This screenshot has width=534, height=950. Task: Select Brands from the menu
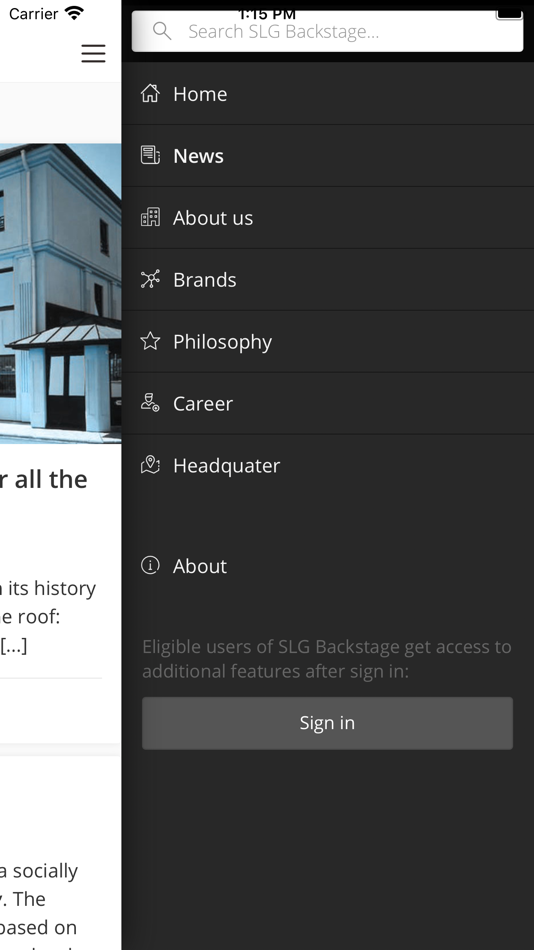pos(328,279)
